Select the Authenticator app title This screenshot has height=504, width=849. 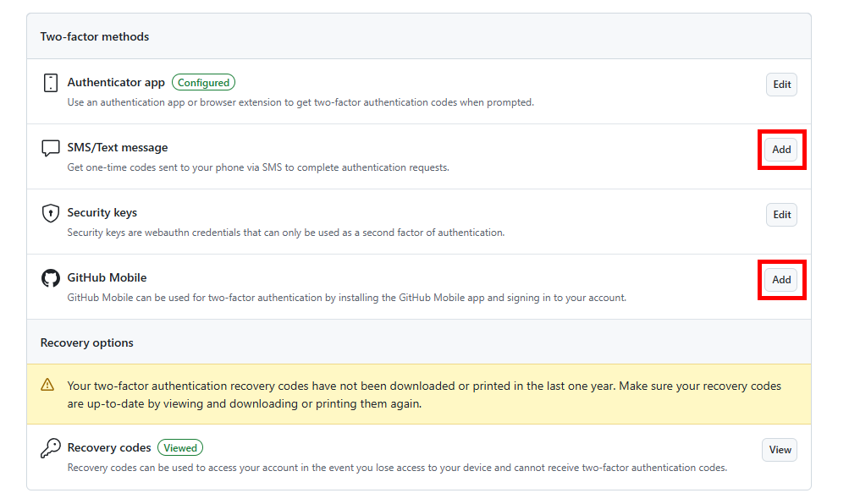point(116,83)
